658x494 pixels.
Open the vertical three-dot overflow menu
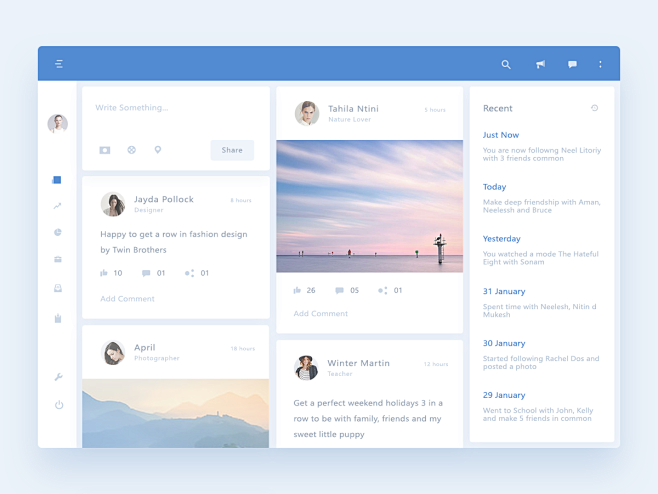600,64
